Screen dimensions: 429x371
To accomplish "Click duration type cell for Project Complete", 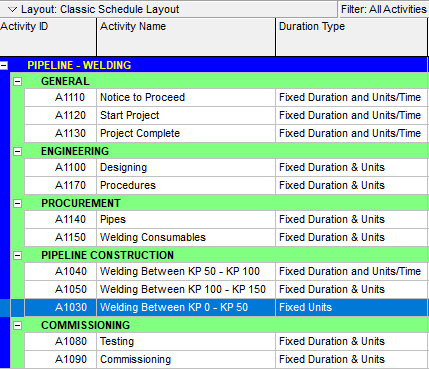I will tap(351, 133).
